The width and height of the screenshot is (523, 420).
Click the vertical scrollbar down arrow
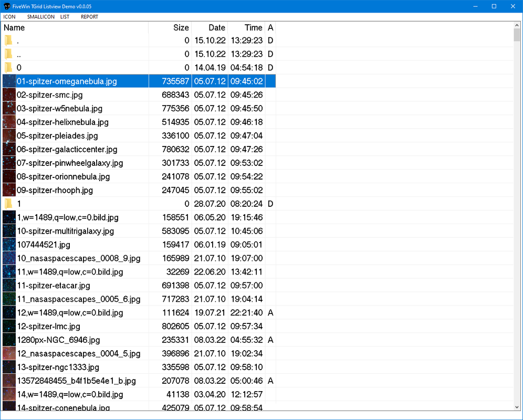coord(517,407)
